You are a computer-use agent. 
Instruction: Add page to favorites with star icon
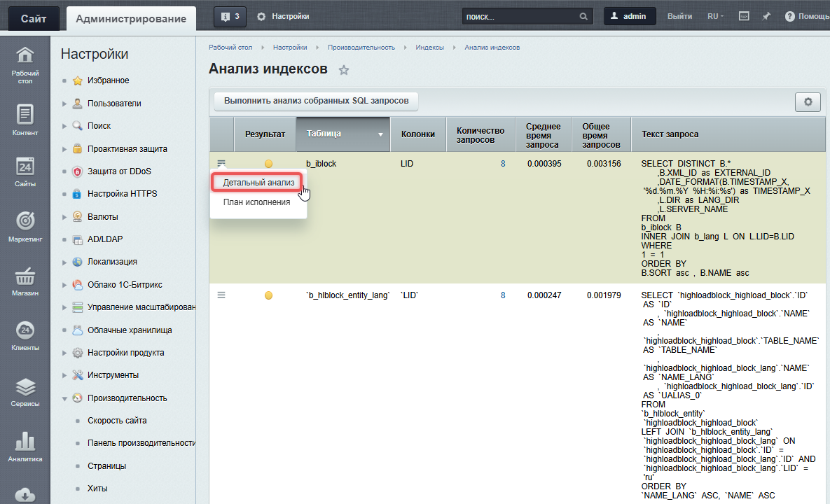coord(343,70)
